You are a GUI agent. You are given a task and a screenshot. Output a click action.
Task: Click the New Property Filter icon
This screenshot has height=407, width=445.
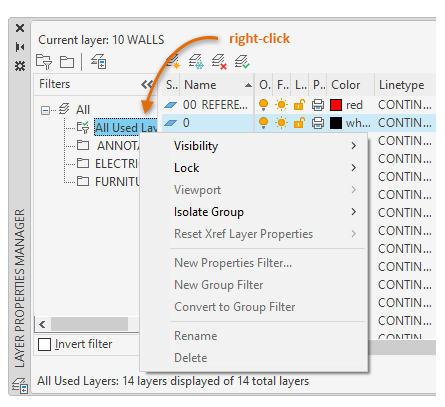click(x=44, y=62)
